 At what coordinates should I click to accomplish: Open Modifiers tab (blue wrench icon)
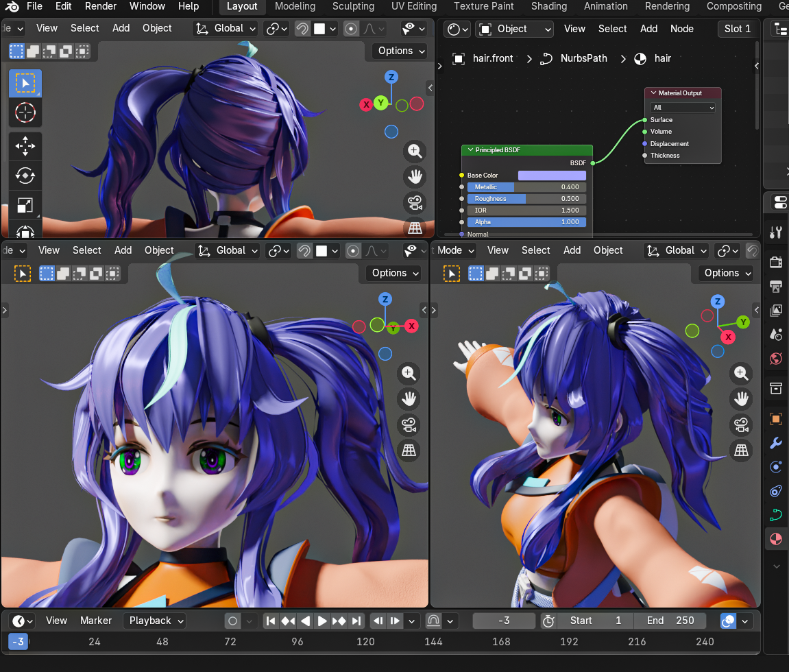click(776, 443)
